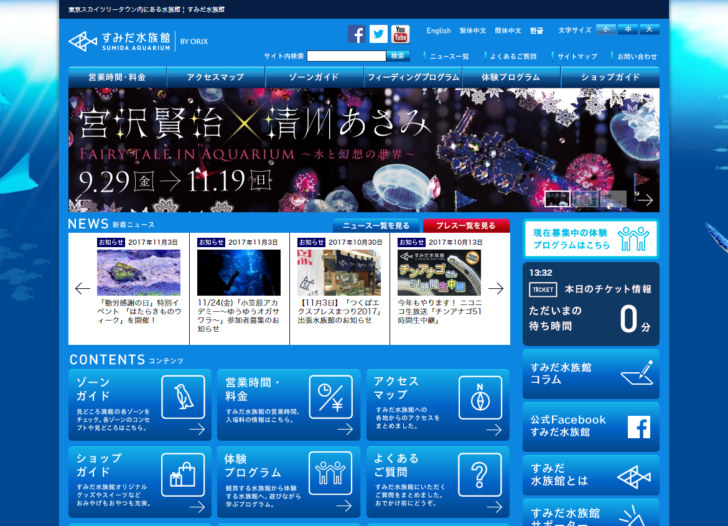Open the people icon in 体験プログラム tile
The width and height of the screenshot is (728, 526).
330,473
